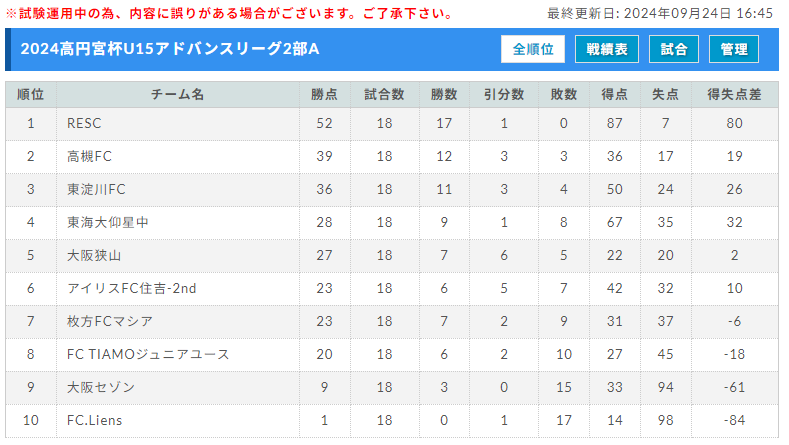
Task: Click the 得失点差 column header
Action: click(x=735, y=95)
